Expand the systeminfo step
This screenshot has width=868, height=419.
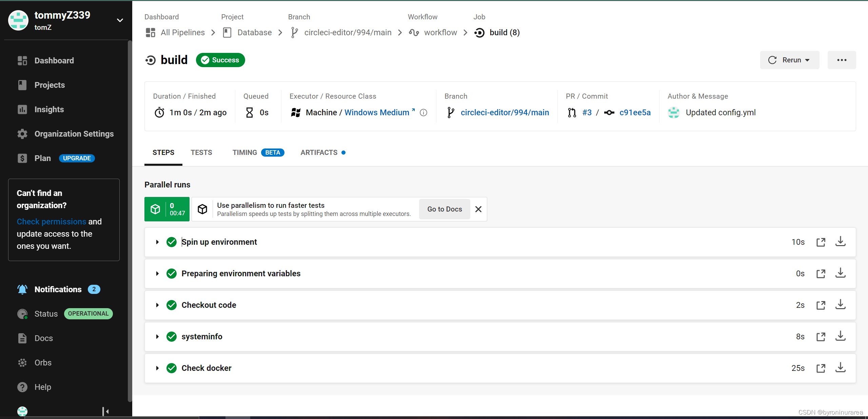pyautogui.click(x=157, y=337)
